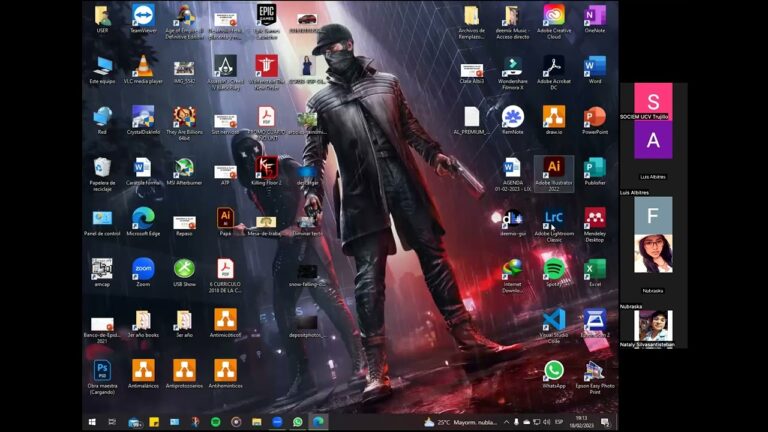The height and width of the screenshot is (432, 768).
Task: Open the Red network icon
Action: click(x=102, y=120)
